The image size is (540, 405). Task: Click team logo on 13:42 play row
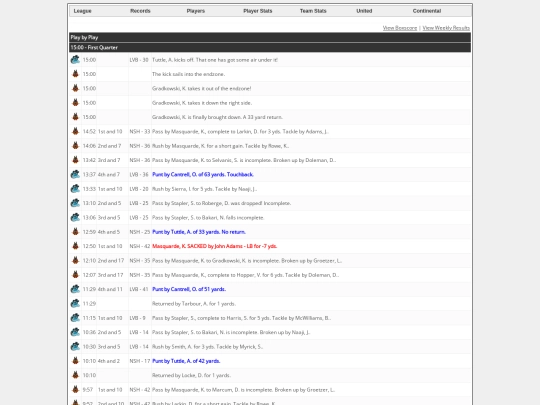pos(75,160)
